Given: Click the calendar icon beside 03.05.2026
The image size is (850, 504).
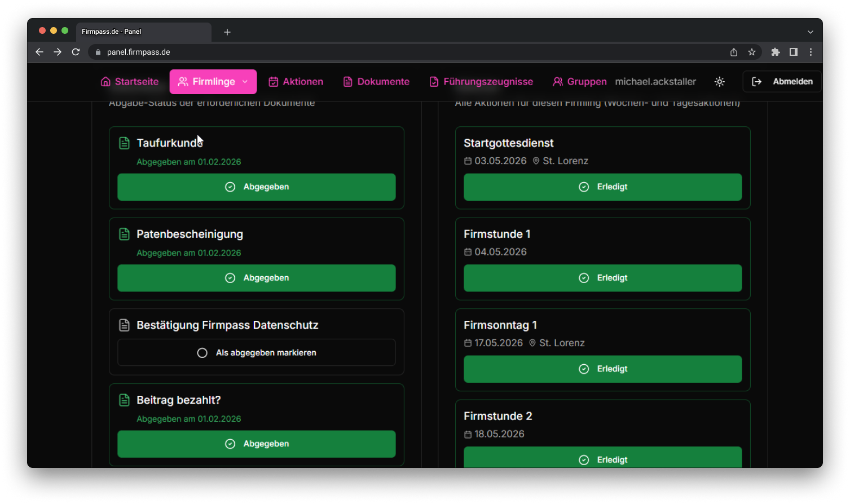Looking at the screenshot, I should [x=468, y=161].
